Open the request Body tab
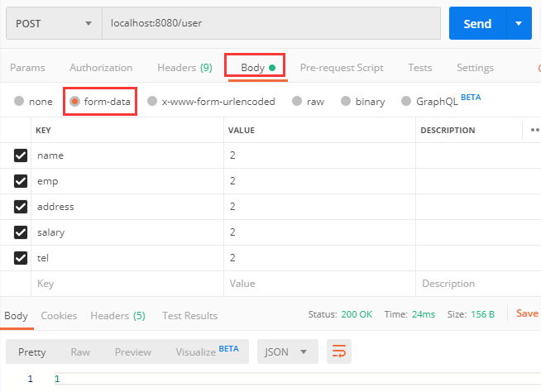 coord(258,68)
